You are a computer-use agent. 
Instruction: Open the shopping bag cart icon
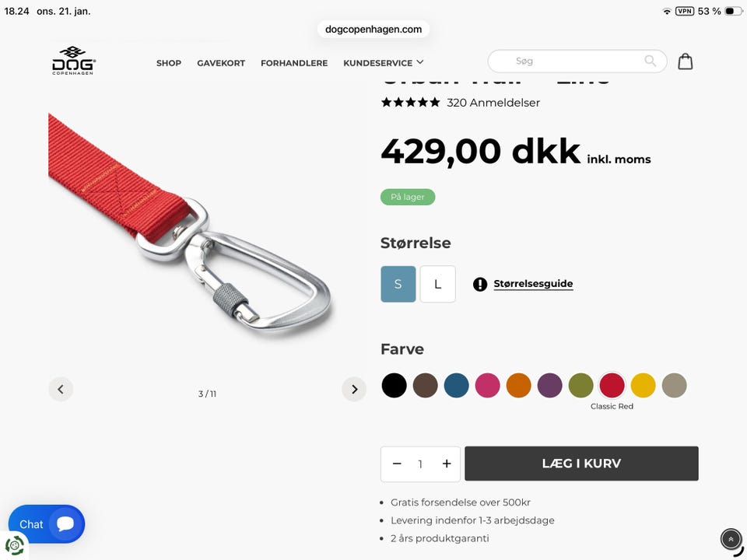click(685, 61)
